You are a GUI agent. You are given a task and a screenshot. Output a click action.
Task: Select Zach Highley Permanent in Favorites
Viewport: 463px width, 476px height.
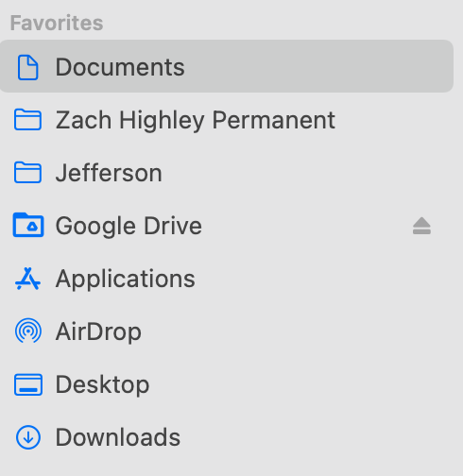(227, 120)
